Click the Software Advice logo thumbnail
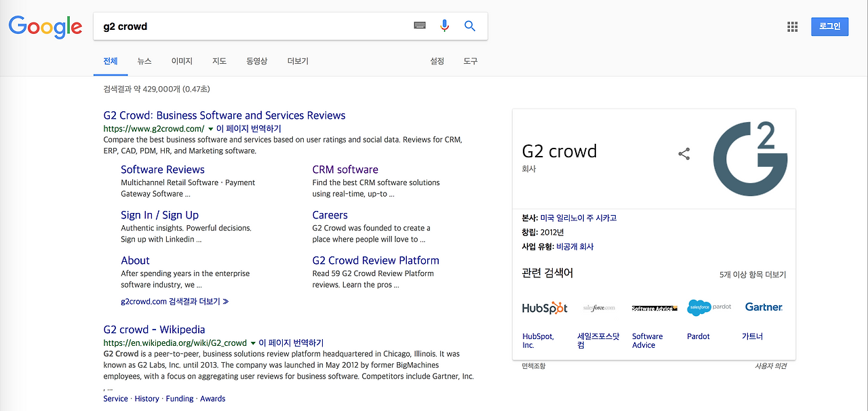The width and height of the screenshot is (868, 411). [654, 308]
